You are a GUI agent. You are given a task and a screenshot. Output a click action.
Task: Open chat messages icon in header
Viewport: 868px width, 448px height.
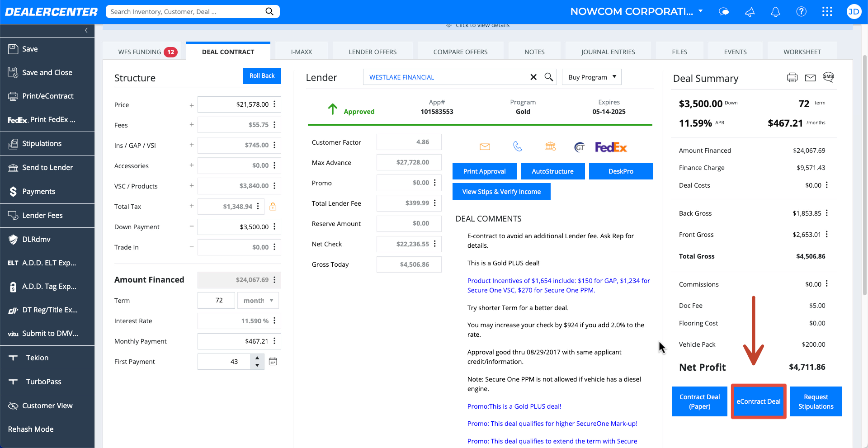point(724,12)
